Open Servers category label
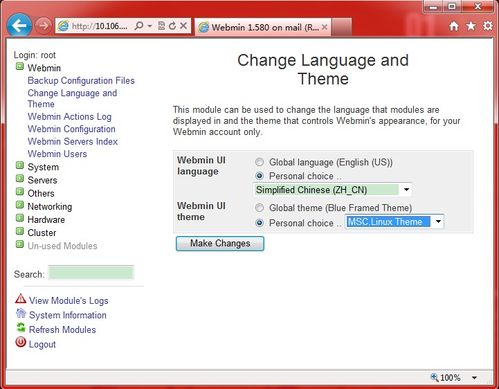The height and width of the screenshot is (389, 499). pyautogui.click(x=42, y=180)
